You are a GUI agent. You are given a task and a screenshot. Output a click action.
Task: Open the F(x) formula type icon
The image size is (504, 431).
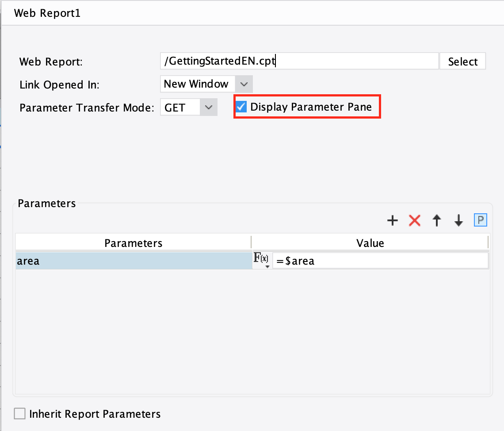(261, 260)
